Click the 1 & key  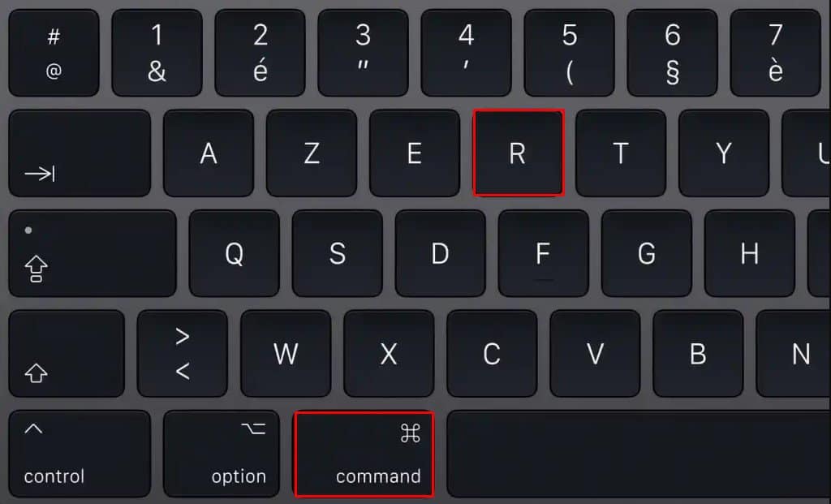pos(157,53)
